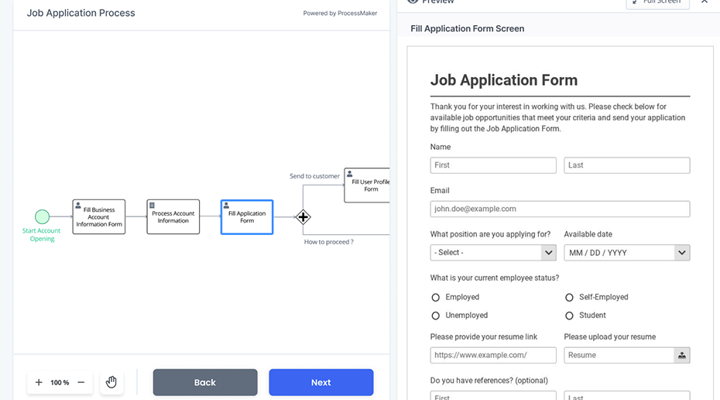Select the Unemployed radio button
The width and height of the screenshot is (720, 400).
tap(436, 315)
